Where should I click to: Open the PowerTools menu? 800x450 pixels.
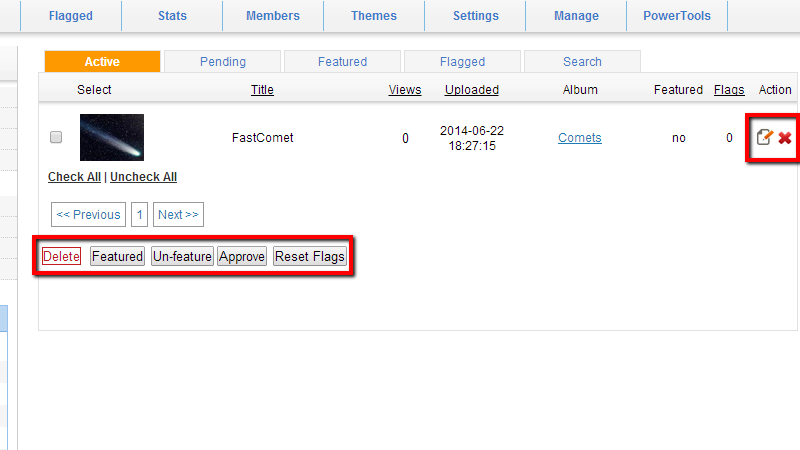[677, 16]
